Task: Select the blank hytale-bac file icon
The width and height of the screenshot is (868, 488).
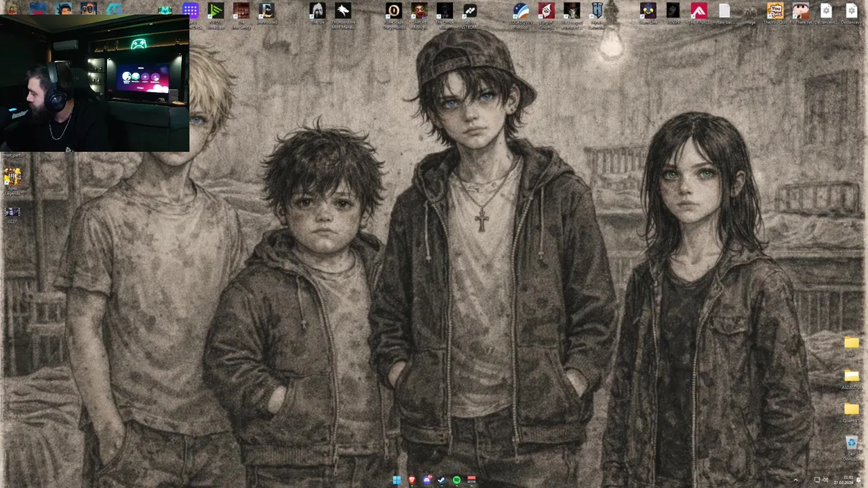Action: point(724,14)
